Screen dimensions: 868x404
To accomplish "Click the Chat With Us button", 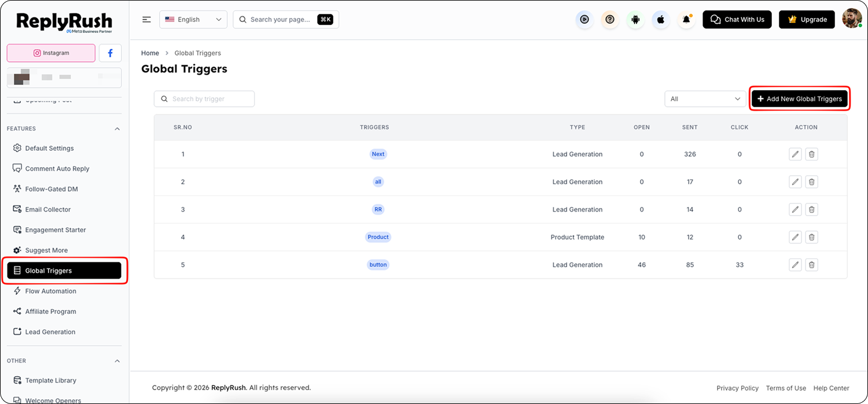I will (737, 20).
